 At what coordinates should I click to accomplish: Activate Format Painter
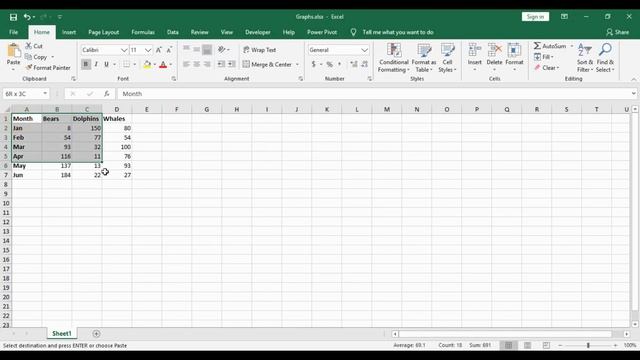click(48, 67)
